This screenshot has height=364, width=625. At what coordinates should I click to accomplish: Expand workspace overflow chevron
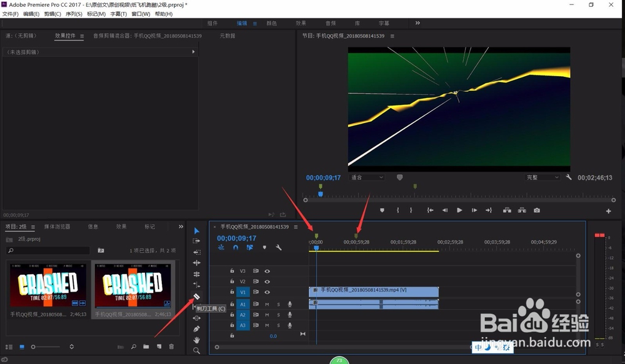point(417,23)
